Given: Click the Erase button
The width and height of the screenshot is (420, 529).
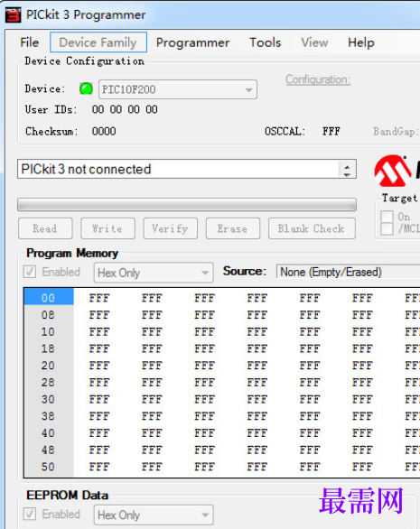Looking at the screenshot, I should 233,228.
